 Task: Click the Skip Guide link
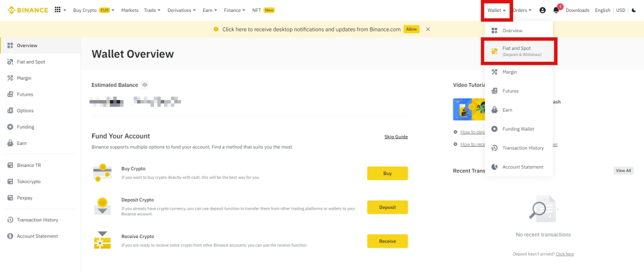[396, 137]
